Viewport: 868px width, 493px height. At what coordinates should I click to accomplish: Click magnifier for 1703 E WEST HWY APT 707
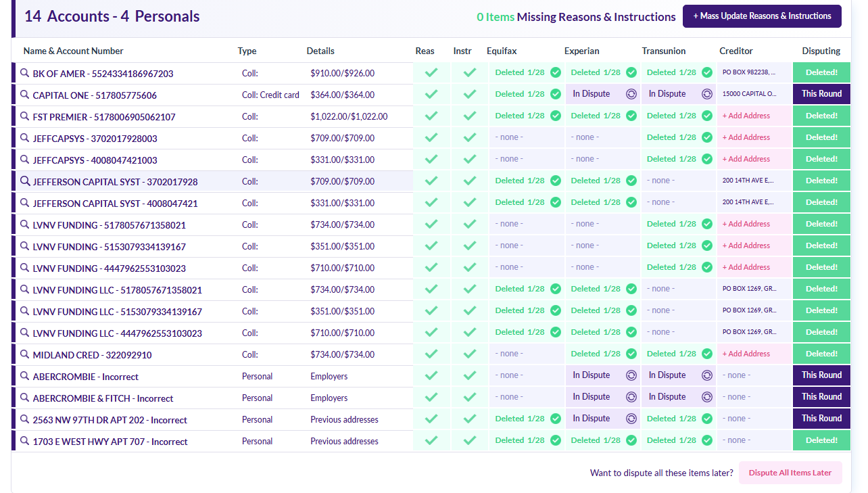tap(25, 441)
